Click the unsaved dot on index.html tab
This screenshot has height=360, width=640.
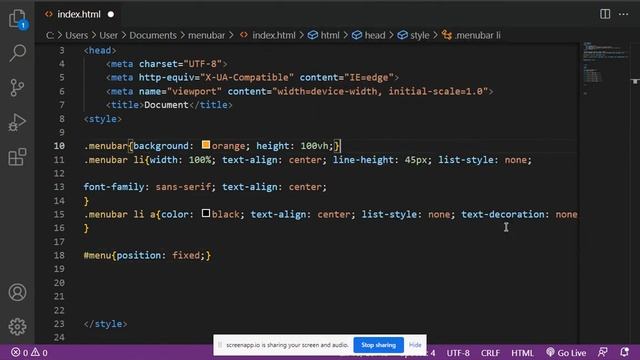pyautogui.click(x=111, y=14)
